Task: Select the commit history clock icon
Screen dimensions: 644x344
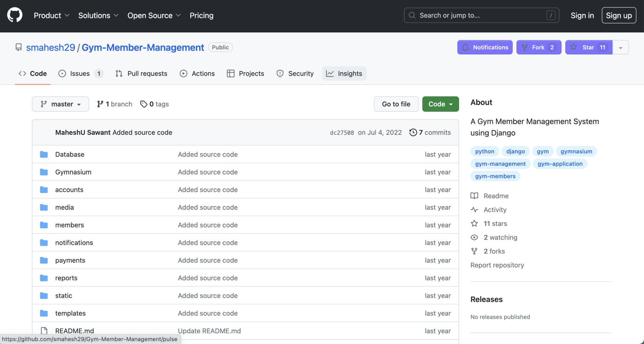Action: (413, 132)
